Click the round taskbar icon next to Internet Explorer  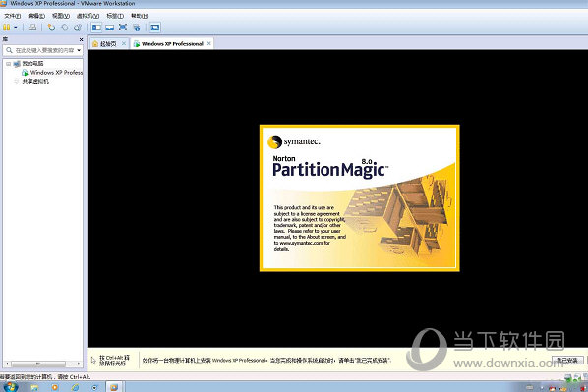(94, 387)
